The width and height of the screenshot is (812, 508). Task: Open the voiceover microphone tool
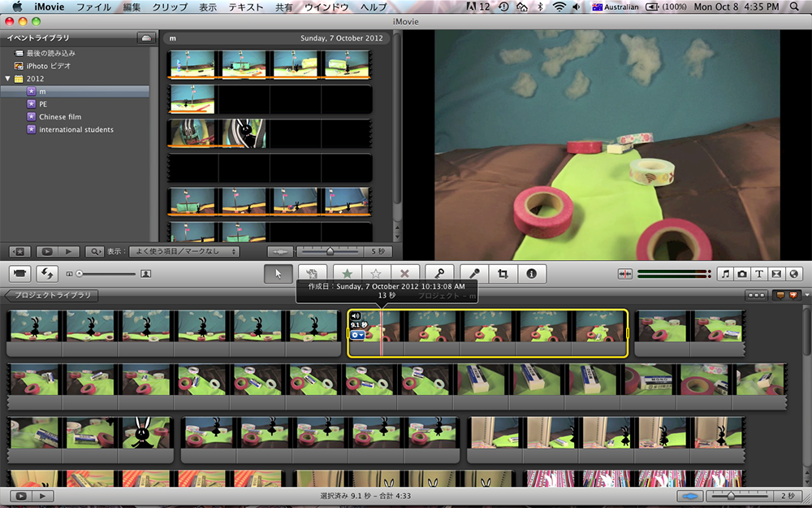pyautogui.click(x=474, y=274)
